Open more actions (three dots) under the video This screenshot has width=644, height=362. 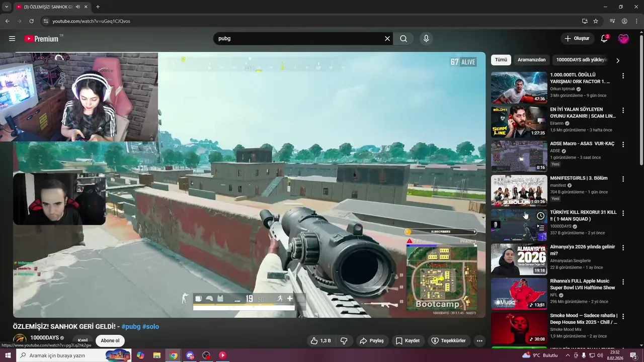pos(479,340)
